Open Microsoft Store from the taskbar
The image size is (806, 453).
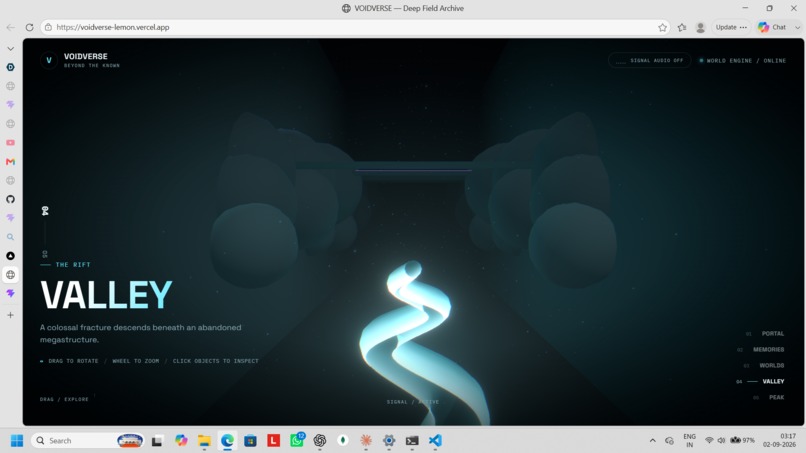[x=250, y=441]
